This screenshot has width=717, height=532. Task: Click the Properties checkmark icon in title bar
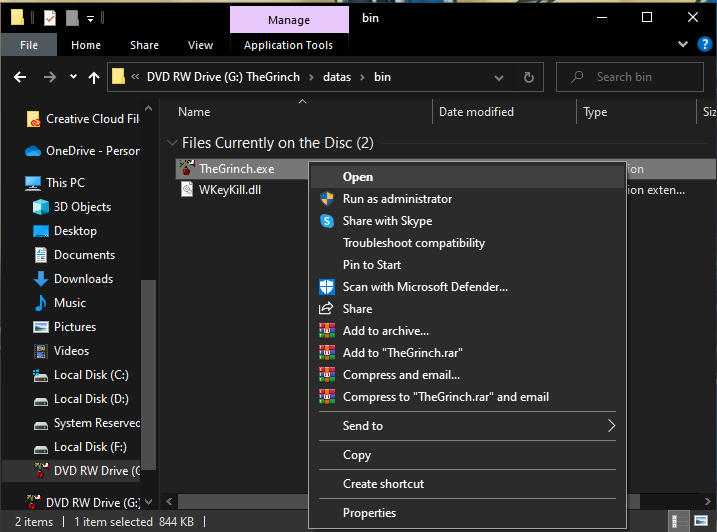[49, 18]
